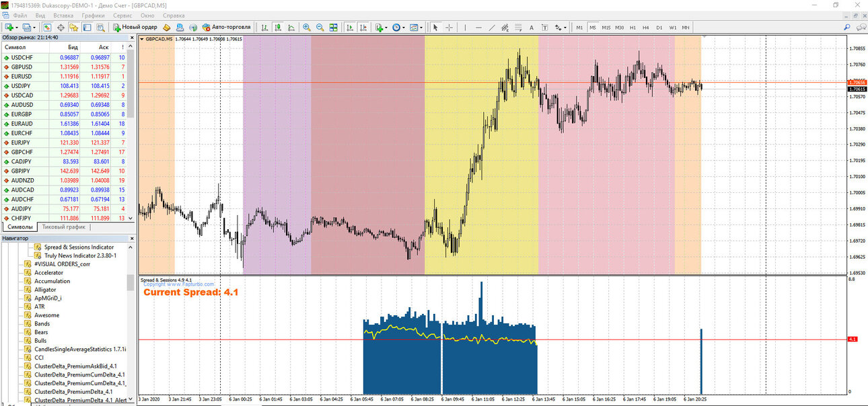Viewport: 868px width, 406px height.
Task: Switch timeframe to W1
Action: 672,27
